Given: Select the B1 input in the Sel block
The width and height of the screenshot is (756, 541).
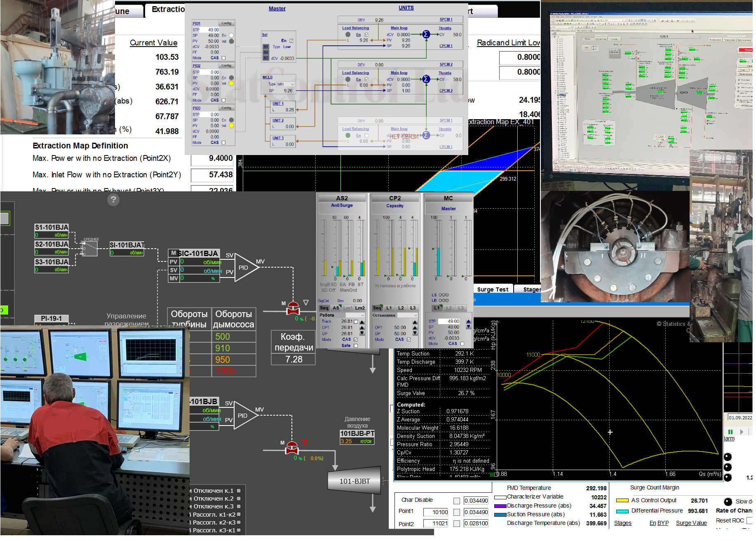Looking at the screenshot, I should tap(266, 47).
